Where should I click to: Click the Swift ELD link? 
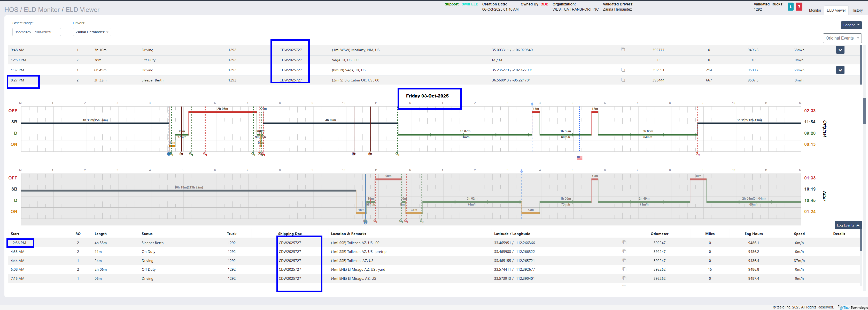click(x=470, y=4)
